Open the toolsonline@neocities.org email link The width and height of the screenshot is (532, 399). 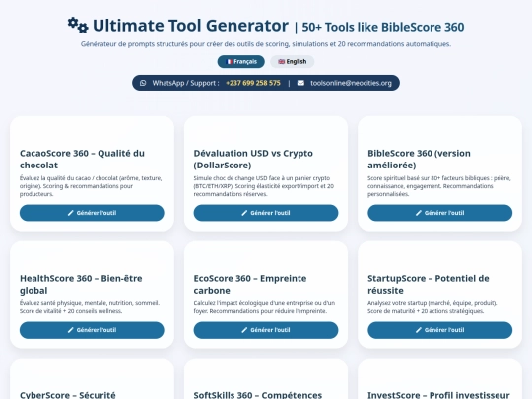point(351,83)
